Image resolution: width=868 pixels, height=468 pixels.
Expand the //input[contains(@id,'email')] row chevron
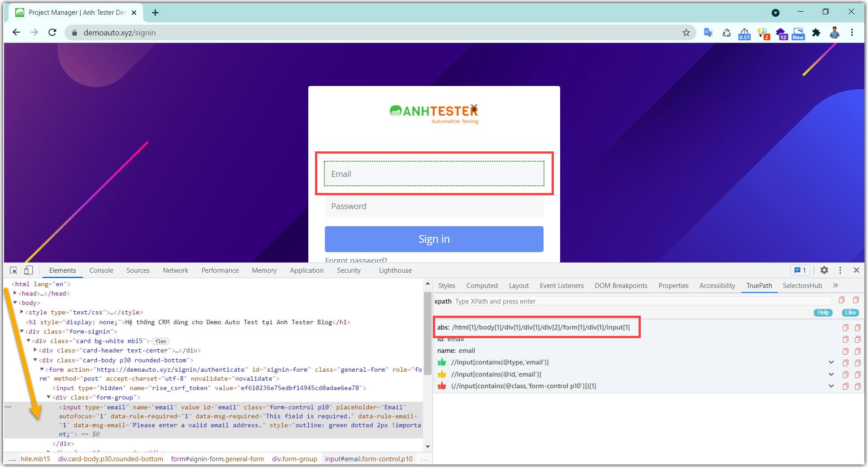(831, 374)
